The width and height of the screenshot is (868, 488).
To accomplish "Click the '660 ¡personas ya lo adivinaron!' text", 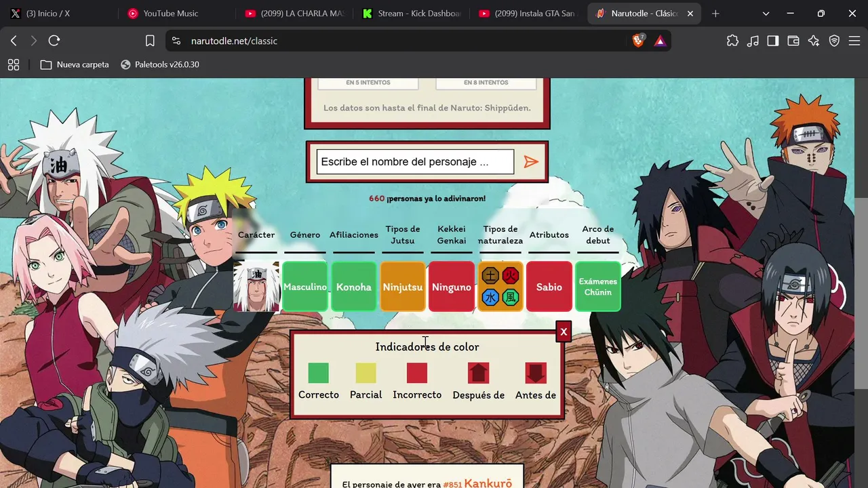I will tap(427, 199).
